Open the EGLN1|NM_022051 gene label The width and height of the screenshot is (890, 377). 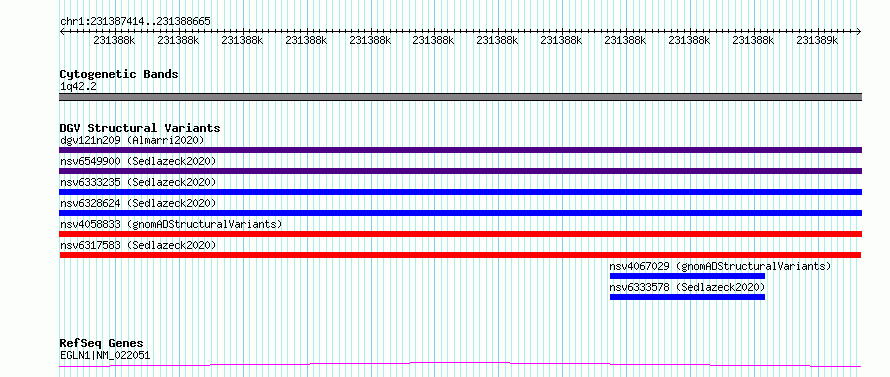click(105, 356)
